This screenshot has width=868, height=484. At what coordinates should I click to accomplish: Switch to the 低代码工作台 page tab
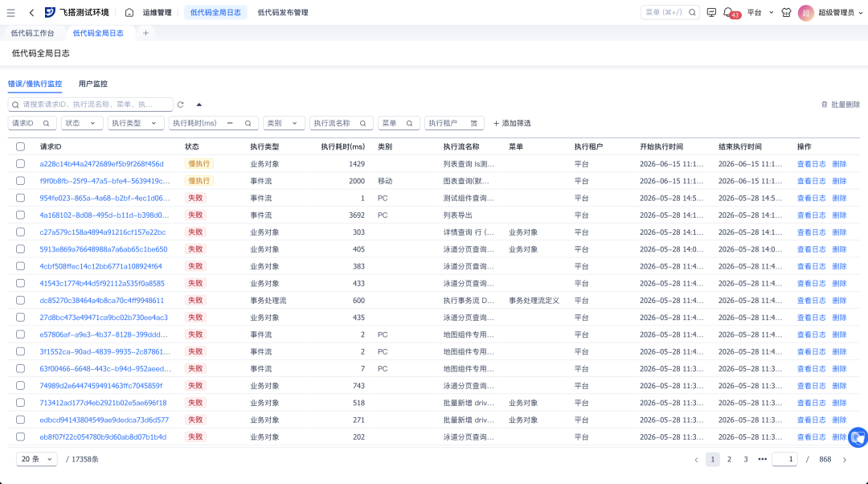[33, 33]
